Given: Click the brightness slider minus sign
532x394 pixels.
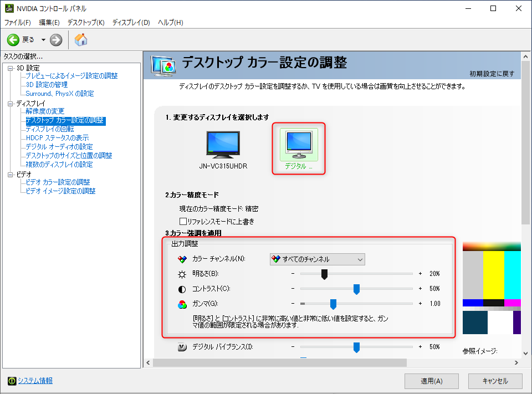Looking at the screenshot, I should click(x=293, y=274).
